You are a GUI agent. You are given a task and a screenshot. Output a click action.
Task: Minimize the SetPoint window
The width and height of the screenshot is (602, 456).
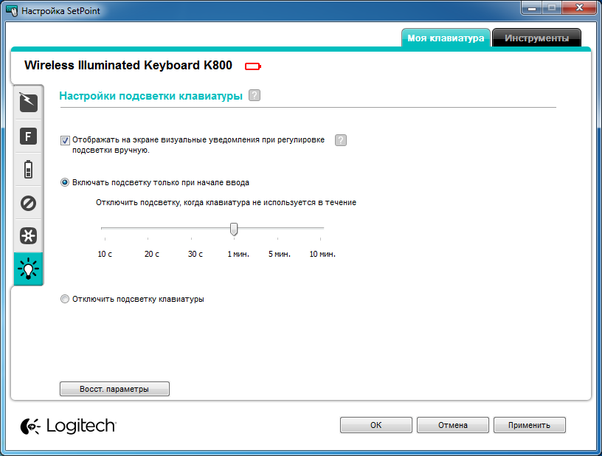[x=532, y=8]
